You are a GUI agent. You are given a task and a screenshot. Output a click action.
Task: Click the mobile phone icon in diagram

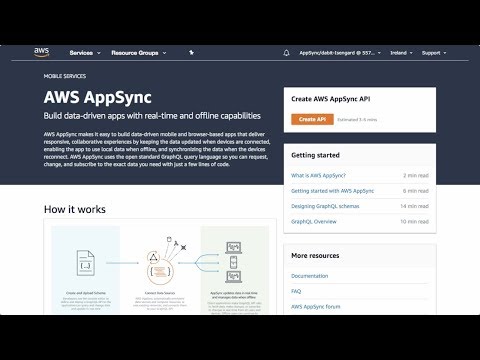(x=234, y=262)
